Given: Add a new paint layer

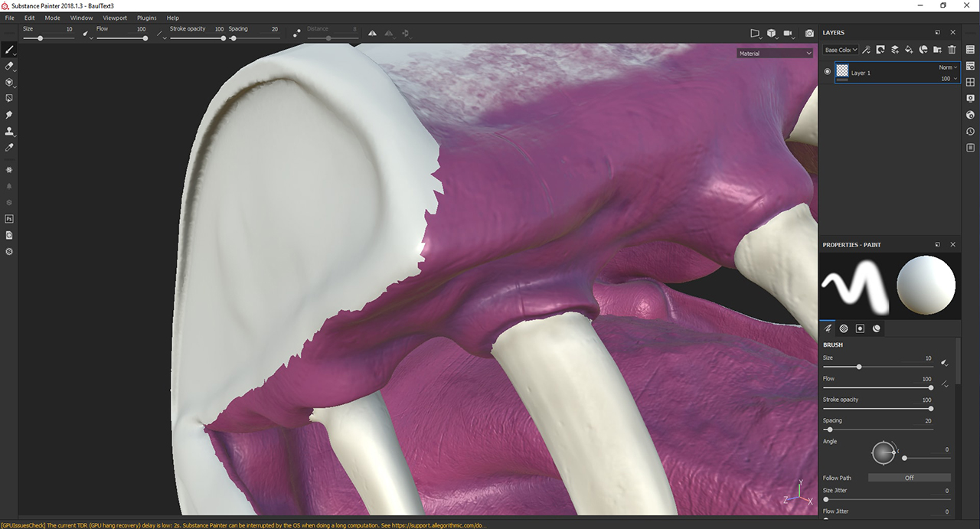Looking at the screenshot, I should point(894,50).
